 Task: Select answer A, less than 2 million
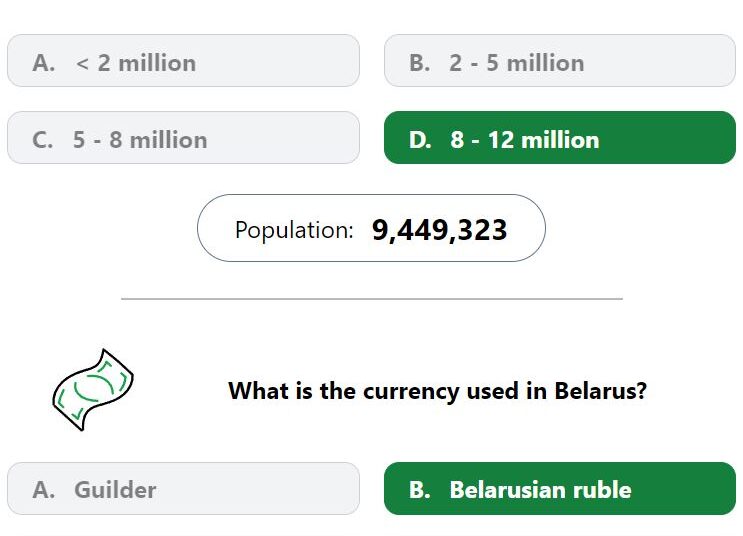coord(183,61)
